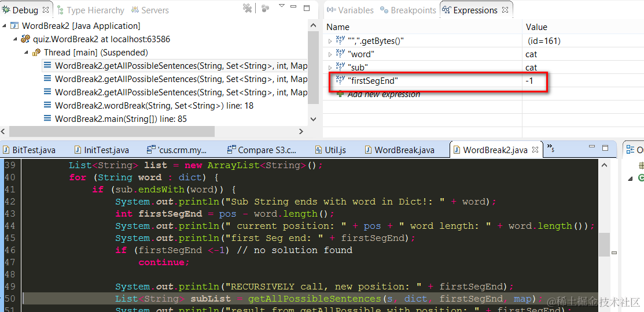Switch to the Type Hierarchy tab
The image size is (644, 312).
click(90, 10)
